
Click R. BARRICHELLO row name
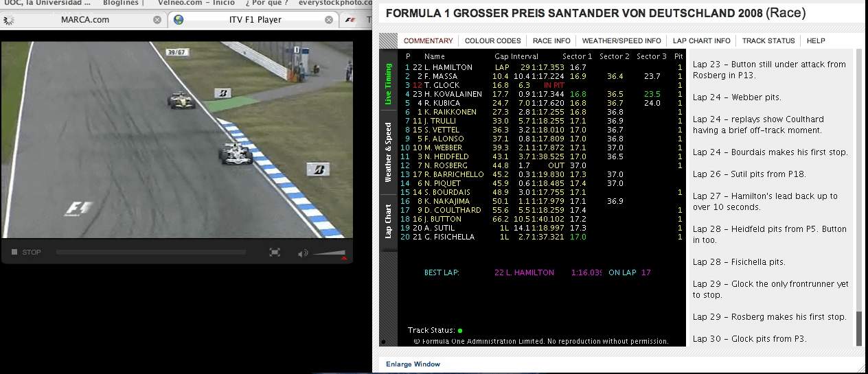454,174
